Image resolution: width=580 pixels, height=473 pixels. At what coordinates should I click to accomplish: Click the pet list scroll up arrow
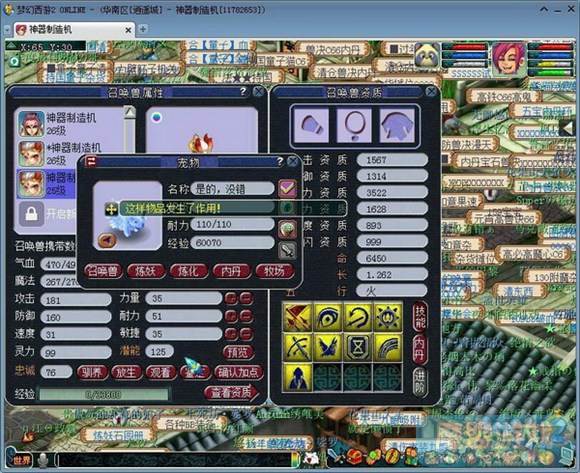(129, 112)
